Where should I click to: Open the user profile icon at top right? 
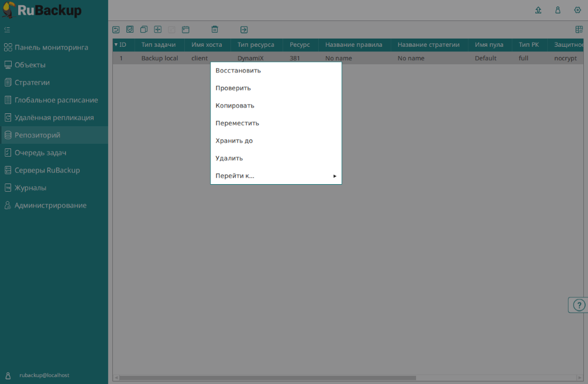click(x=558, y=10)
